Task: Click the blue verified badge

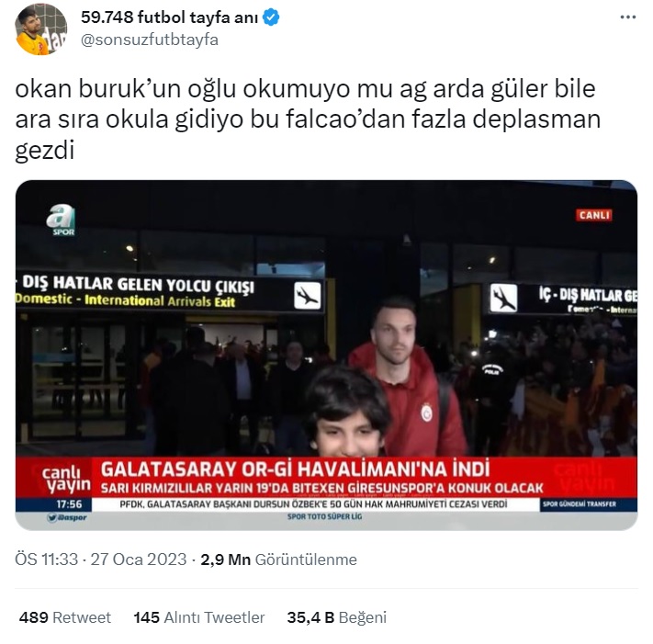Action: [271, 17]
